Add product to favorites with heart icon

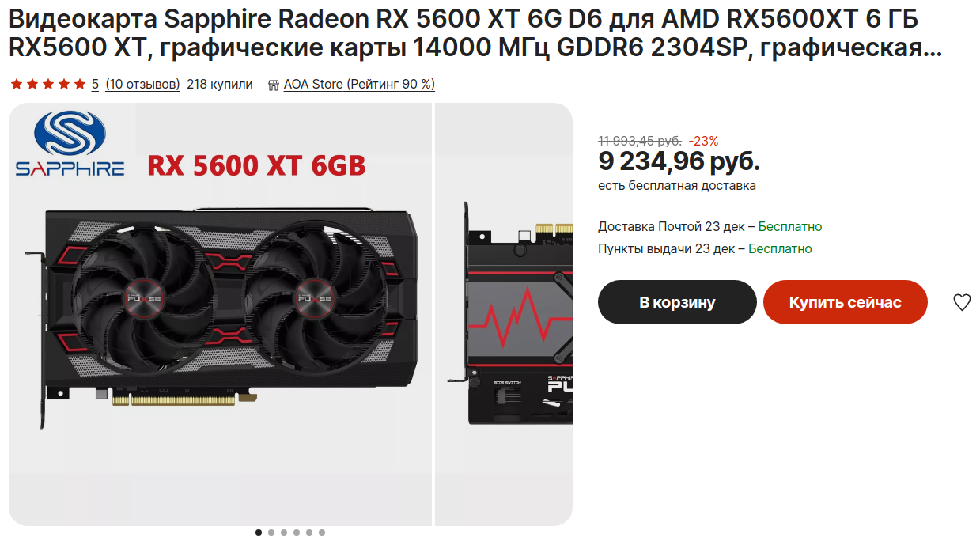[961, 302]
